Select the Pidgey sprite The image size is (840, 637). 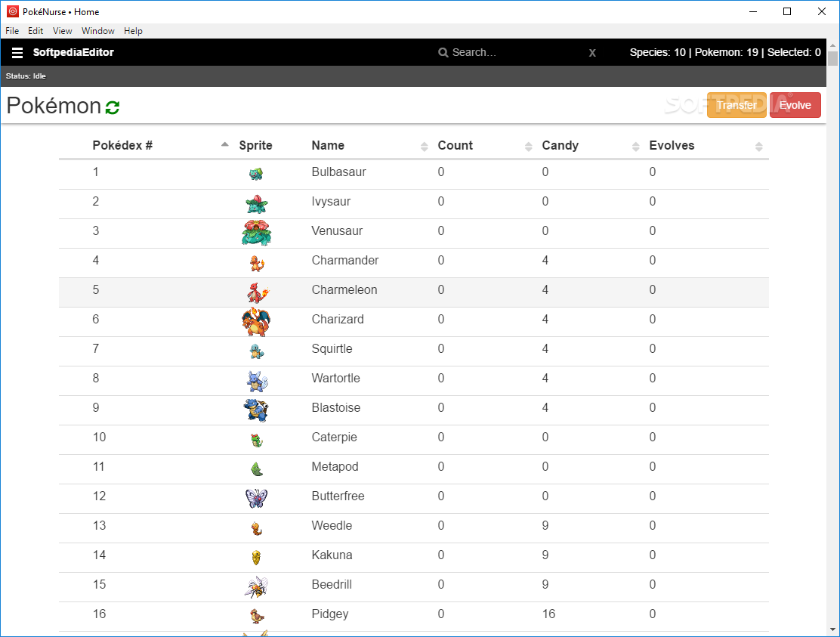pos(257,617)
